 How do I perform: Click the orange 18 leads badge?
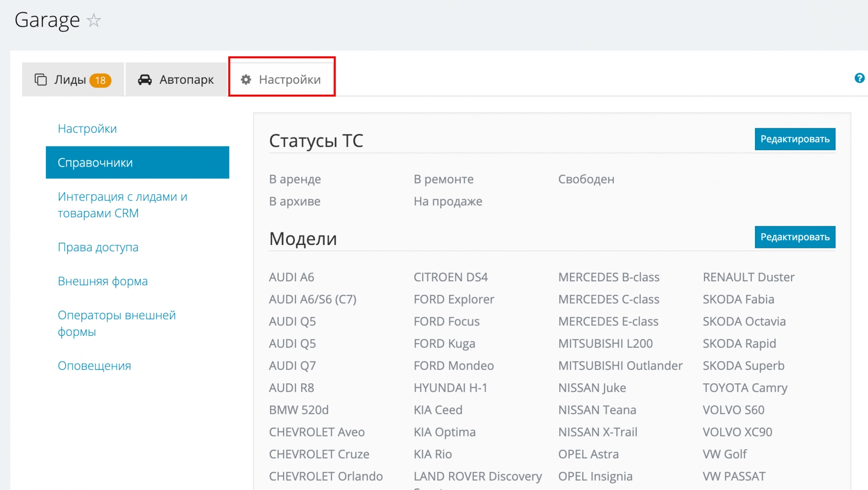coord(100,80)
